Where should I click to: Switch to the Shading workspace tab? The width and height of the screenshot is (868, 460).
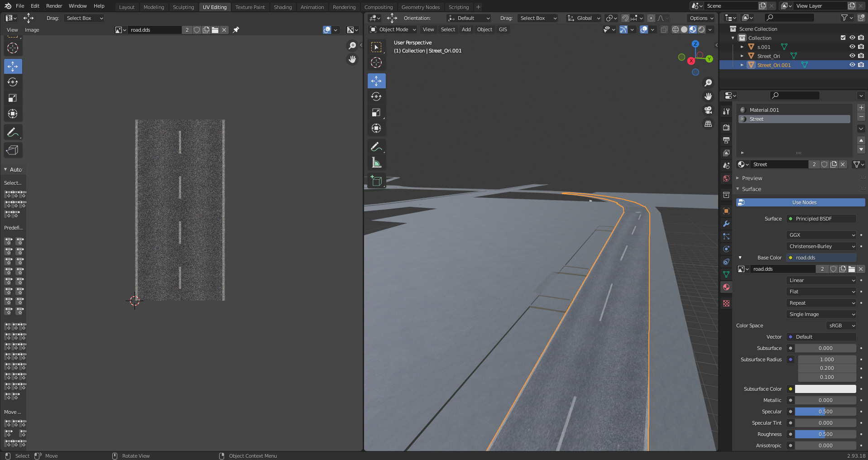point(283,7)
